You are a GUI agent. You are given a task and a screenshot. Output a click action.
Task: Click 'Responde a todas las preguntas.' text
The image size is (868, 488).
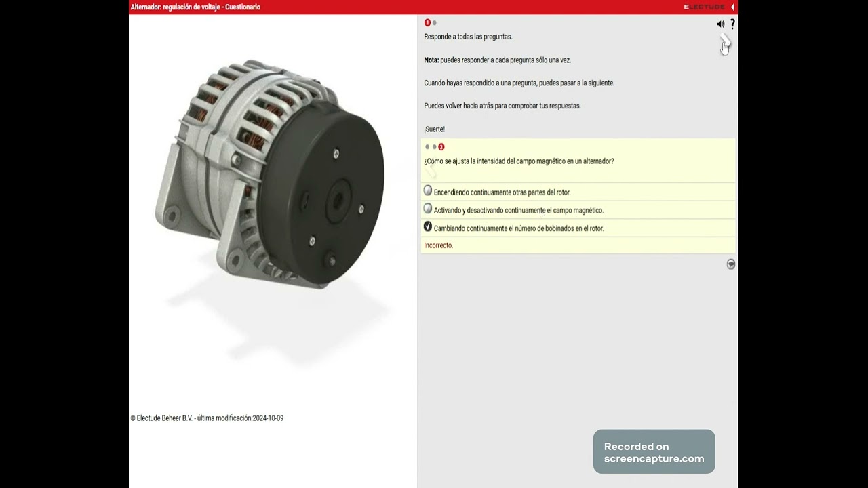(468, 37)
